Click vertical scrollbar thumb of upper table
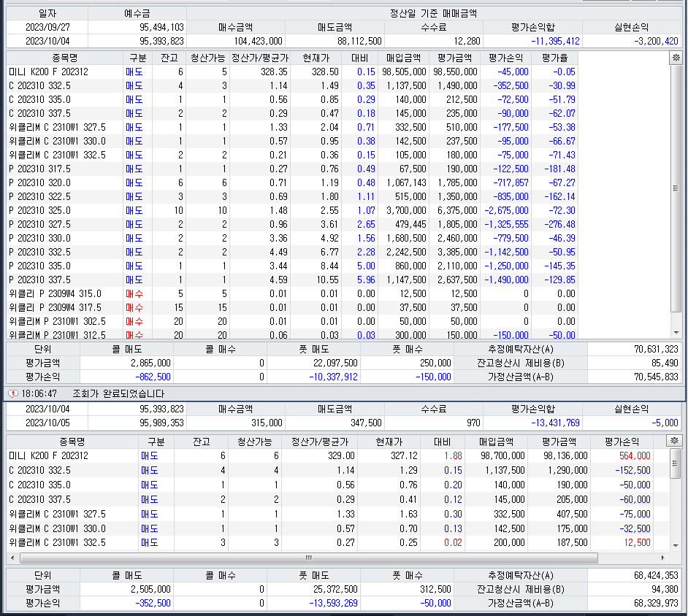This screenshot has height=616, width=688. tap(676, 188)
